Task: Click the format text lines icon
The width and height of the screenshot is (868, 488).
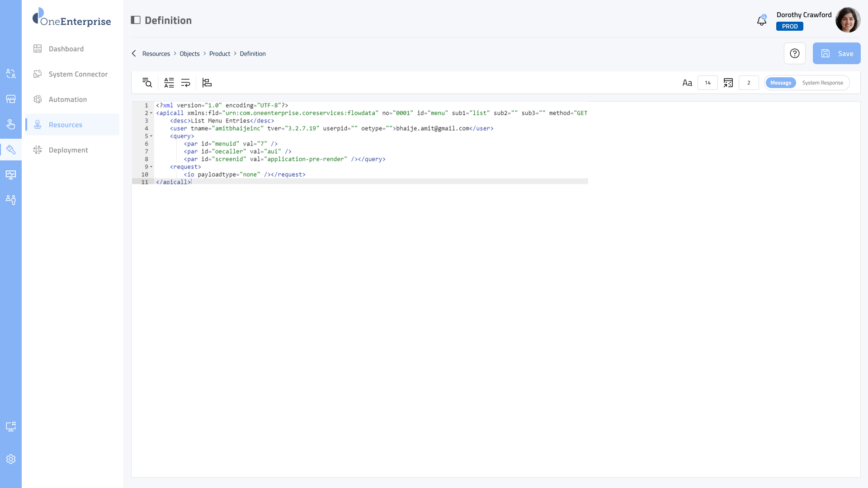Action: coord(169,83)
